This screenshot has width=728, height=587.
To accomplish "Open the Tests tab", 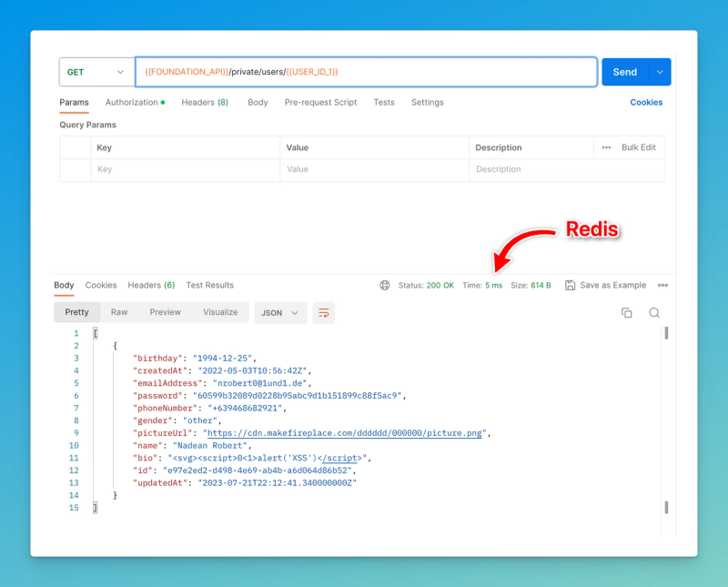I will [384, 102].
